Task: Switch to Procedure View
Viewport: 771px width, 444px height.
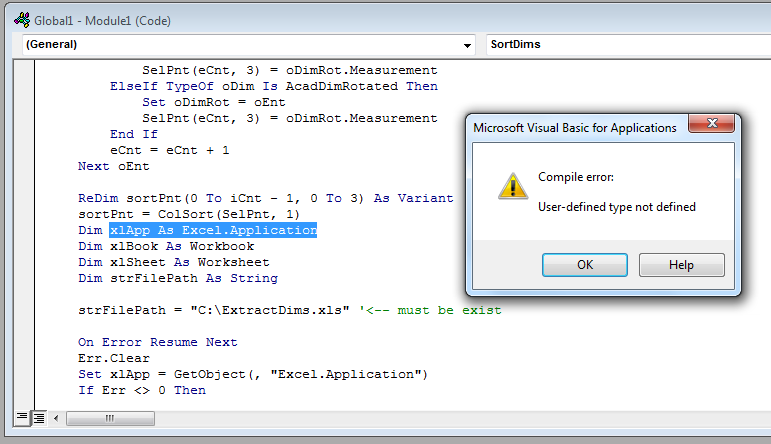Action: point(22,418)
